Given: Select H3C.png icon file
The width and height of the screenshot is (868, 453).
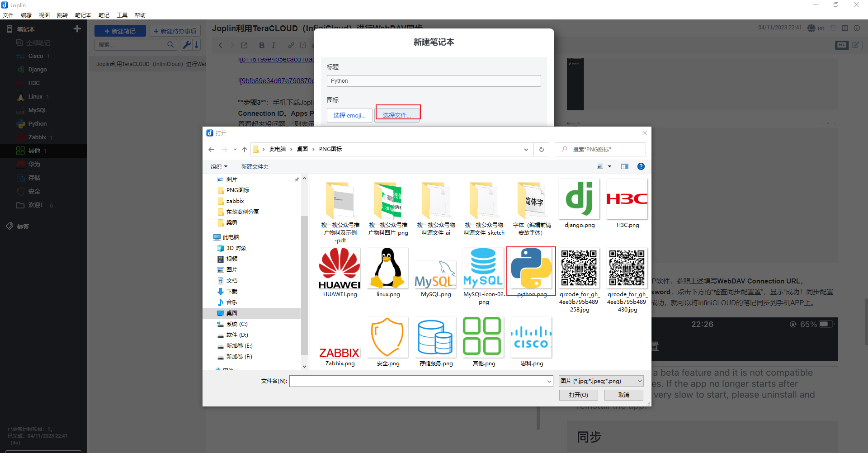Looking at the screenshot, I should coord(627,199).
